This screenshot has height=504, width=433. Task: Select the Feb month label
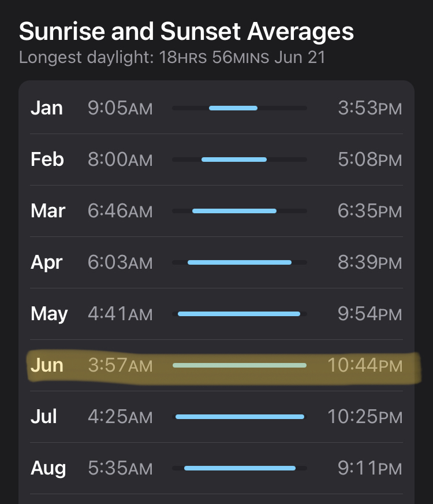(47, 160)
